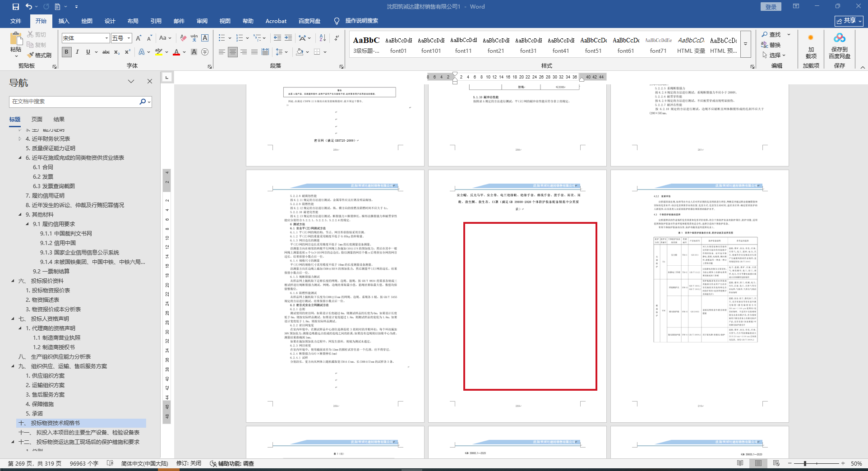This screenshot has width=868, height=471.
Task: Click the 登录 button
Action: [x=771, y=7]
